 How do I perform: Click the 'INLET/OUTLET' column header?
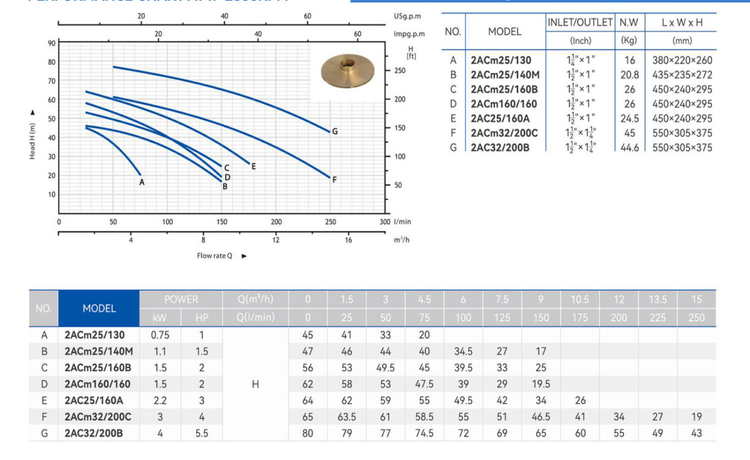pos(580,22)
